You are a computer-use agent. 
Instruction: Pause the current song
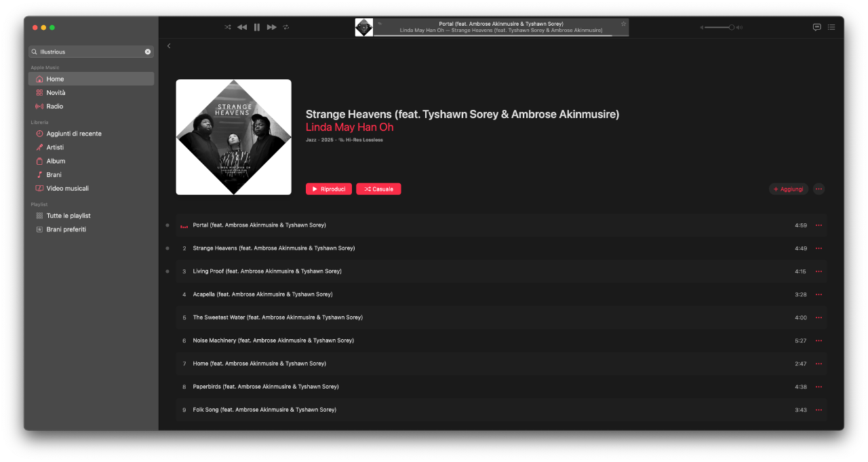click(257, 27)
